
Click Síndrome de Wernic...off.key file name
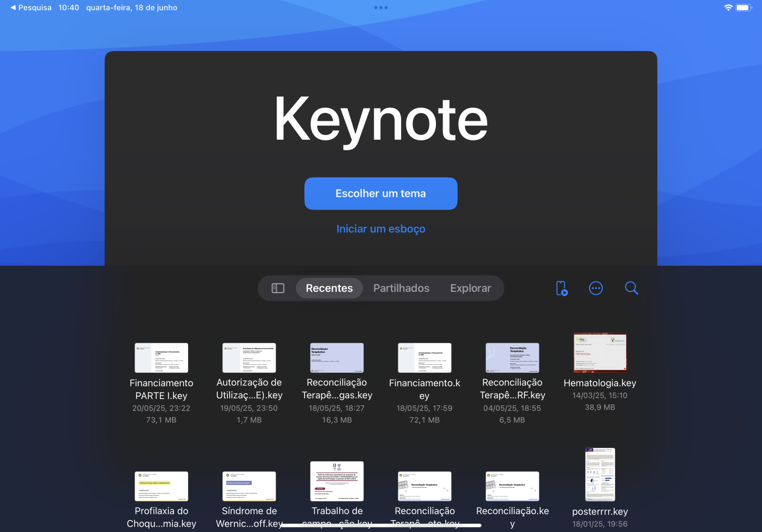[x=249, y=517]
